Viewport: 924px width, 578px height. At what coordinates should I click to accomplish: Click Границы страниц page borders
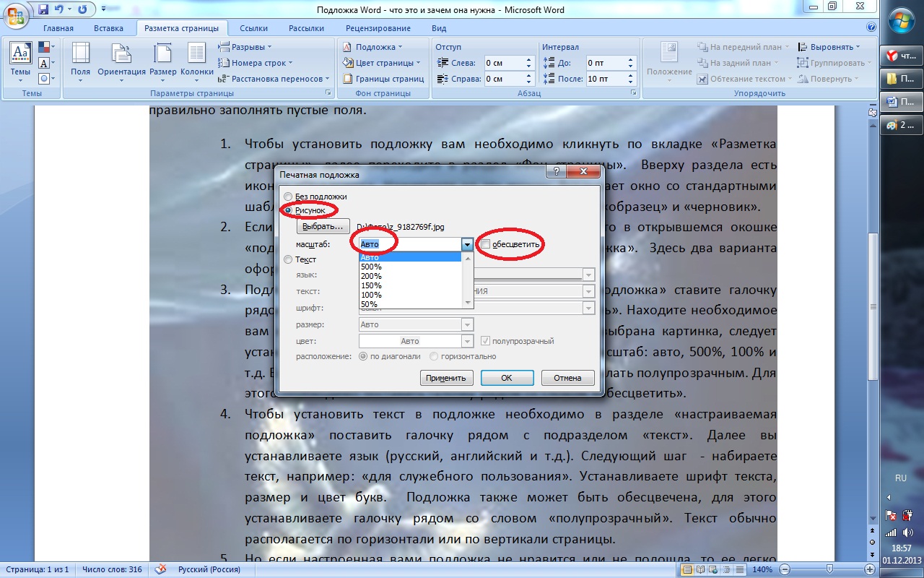[383, 79]
